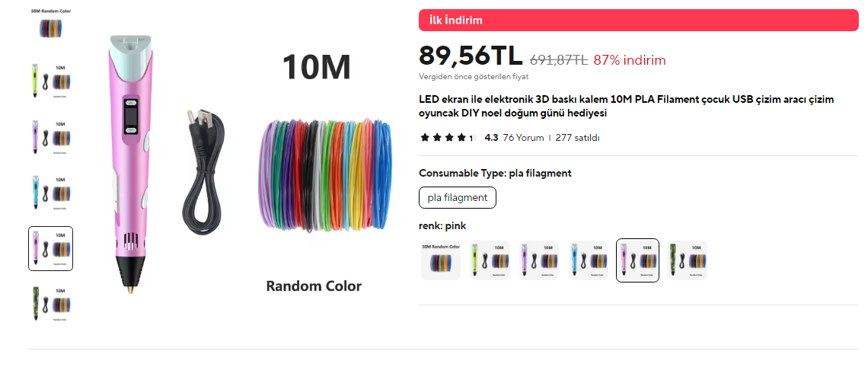Image resolution: width=868 pixels, height=367 pixels.
Task: Click the selected pink pen gallery thumbnail
Action: point(51,248)
